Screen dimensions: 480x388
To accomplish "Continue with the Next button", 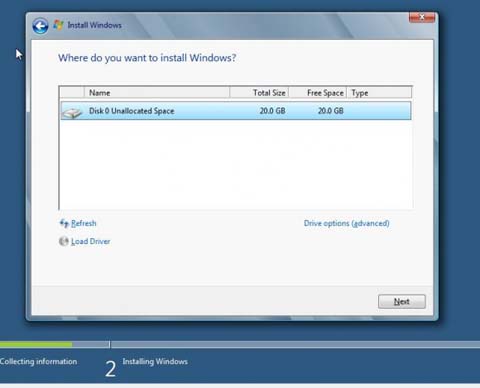I will click(x=402, y=301).
